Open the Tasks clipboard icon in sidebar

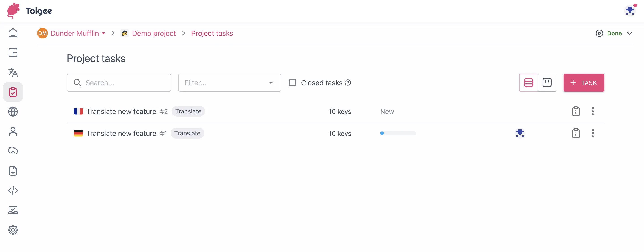[x=13, y=92]
